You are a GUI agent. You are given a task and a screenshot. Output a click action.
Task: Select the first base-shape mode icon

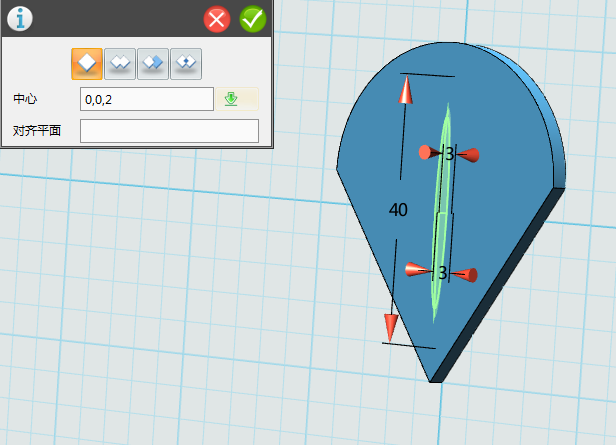click(x=87, y=64)
